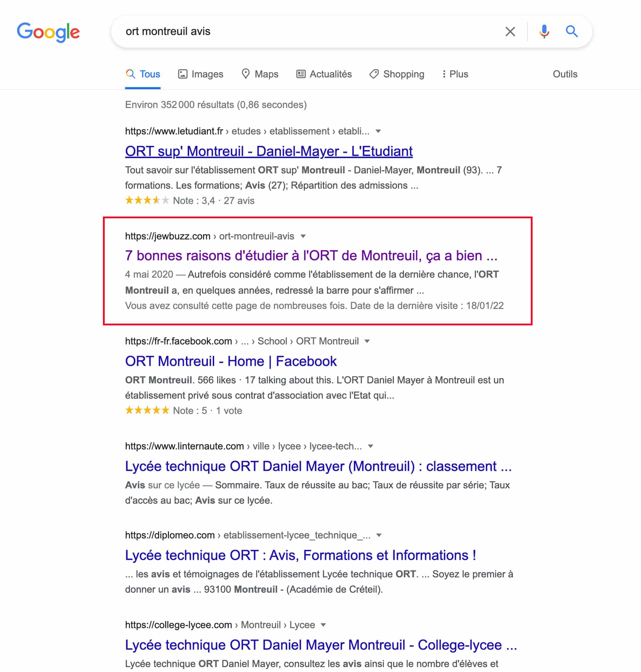Visit ORT Montreuil - Home | Facebook link
The width and height of the screenshot is (641, 672).
point(231,361)
